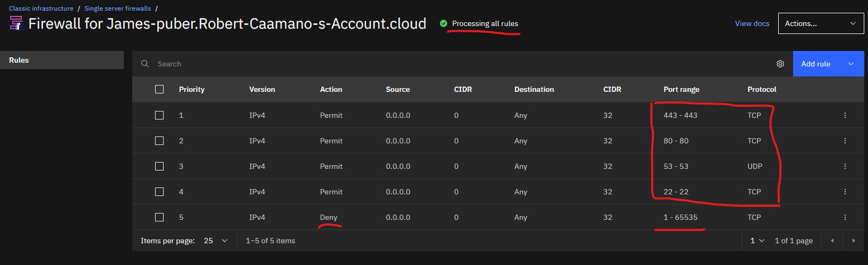Select all rules with header checkbox

[x=159, y=89]
